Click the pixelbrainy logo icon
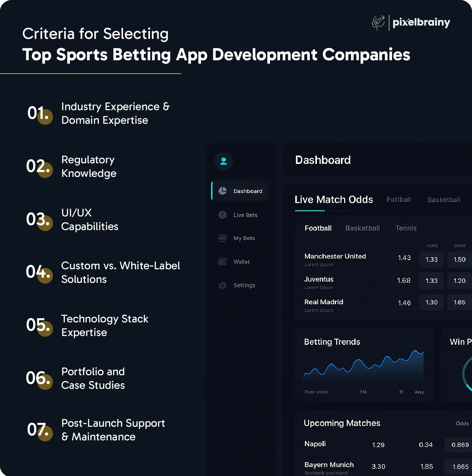Viewport: 472px width, 476px height. pos(378,23)
